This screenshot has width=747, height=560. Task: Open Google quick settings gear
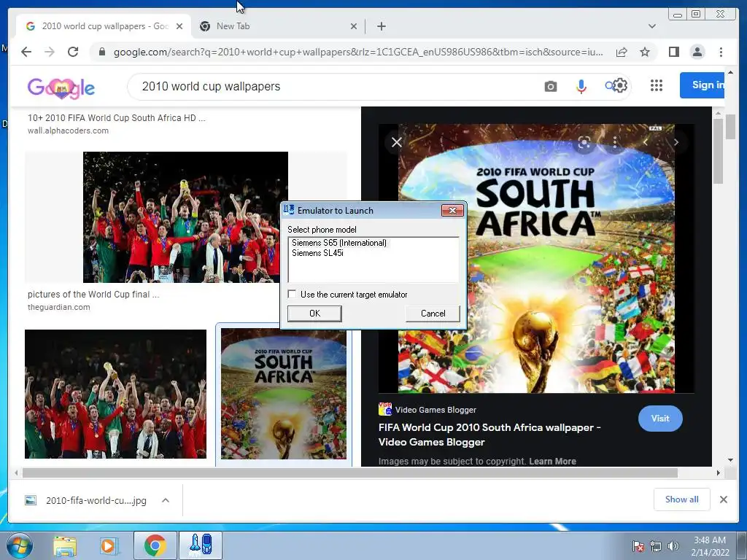[x=620, y=86]
